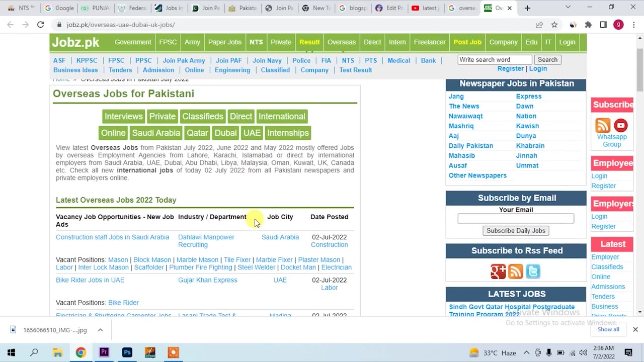644x362 pixels.
Task: Open Overseas in the green menu
Action: click(x=342, y=42)
